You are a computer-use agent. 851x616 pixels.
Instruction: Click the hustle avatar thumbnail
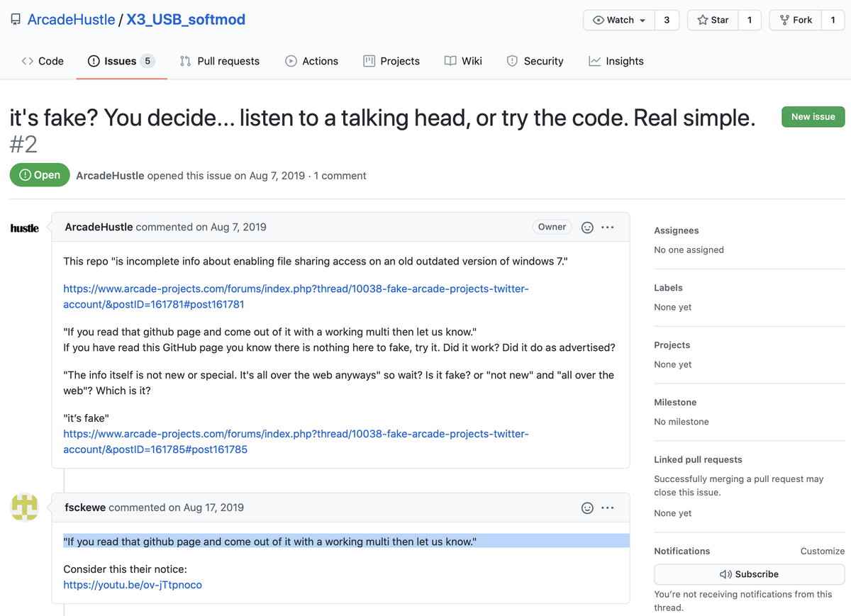[x=25, y=228]
